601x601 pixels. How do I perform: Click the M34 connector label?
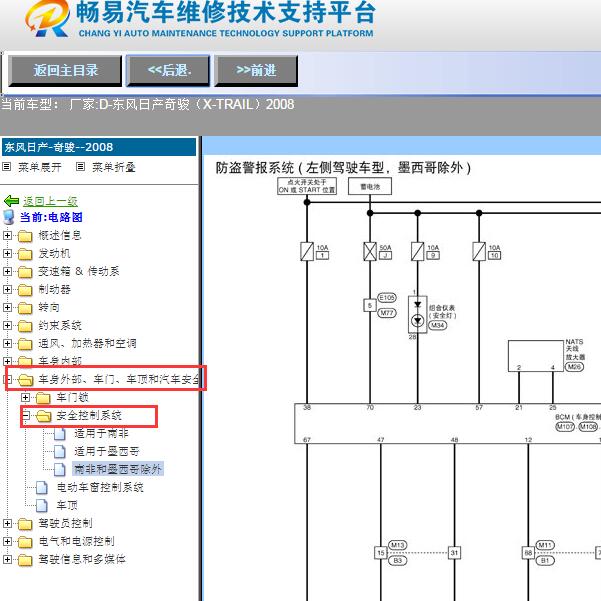click(438, 325)
